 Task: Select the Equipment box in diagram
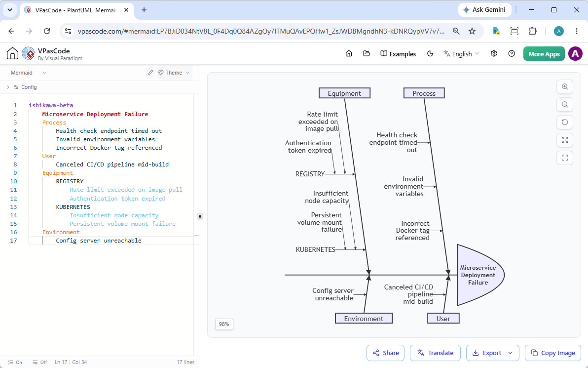tap(344, 93)
